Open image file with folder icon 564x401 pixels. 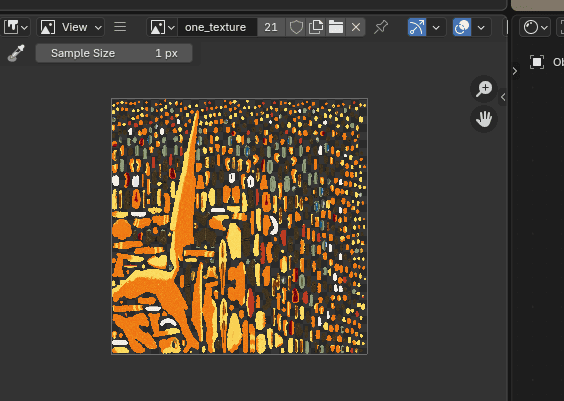pos(336,27)
